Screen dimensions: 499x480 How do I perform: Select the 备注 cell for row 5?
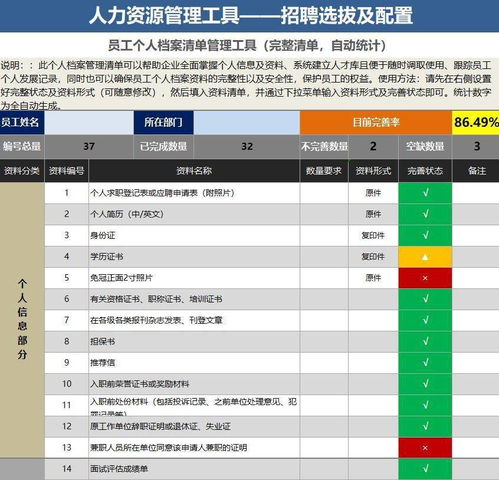coord(476,278)
